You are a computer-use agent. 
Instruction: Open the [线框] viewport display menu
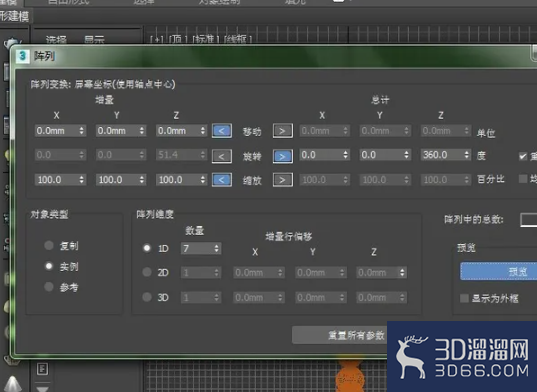[x=238, y=40]
